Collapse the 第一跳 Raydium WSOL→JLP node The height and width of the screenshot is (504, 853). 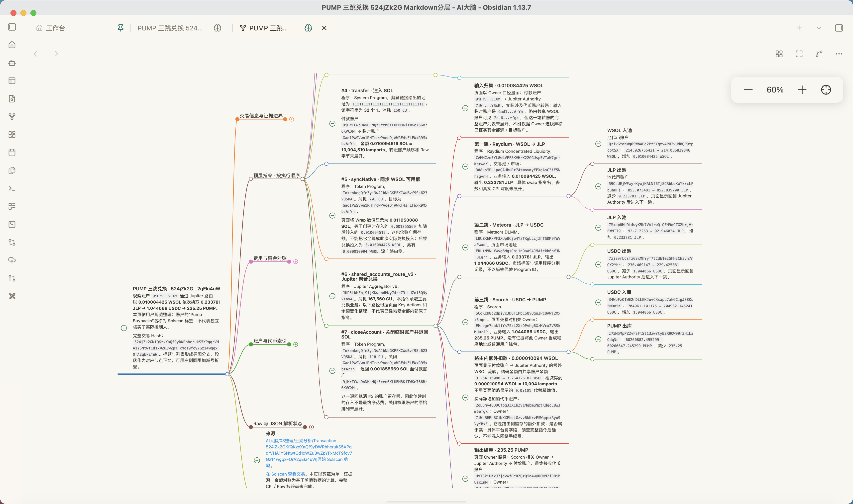click(x=465, y=167)
